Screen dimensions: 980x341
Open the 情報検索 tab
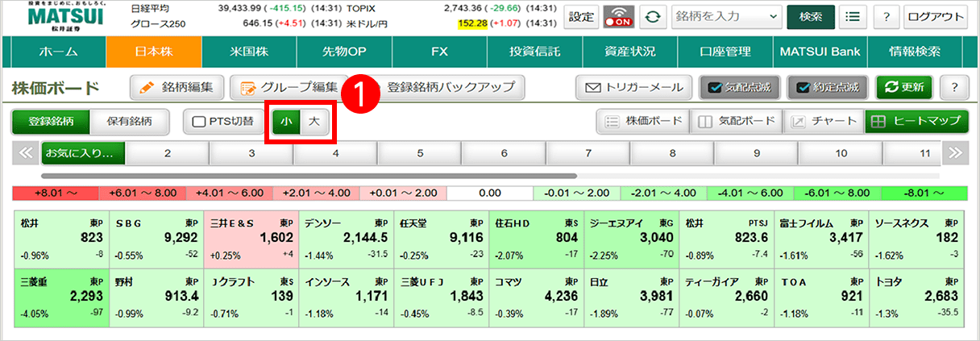click(x=915, y=52)
